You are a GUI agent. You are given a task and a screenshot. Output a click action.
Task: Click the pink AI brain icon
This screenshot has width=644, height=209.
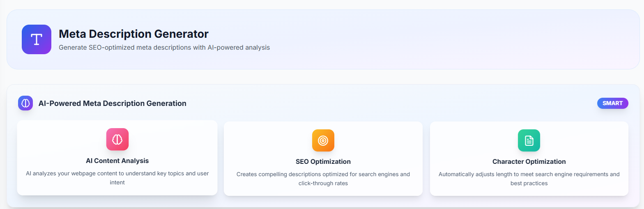coord(117,139)
